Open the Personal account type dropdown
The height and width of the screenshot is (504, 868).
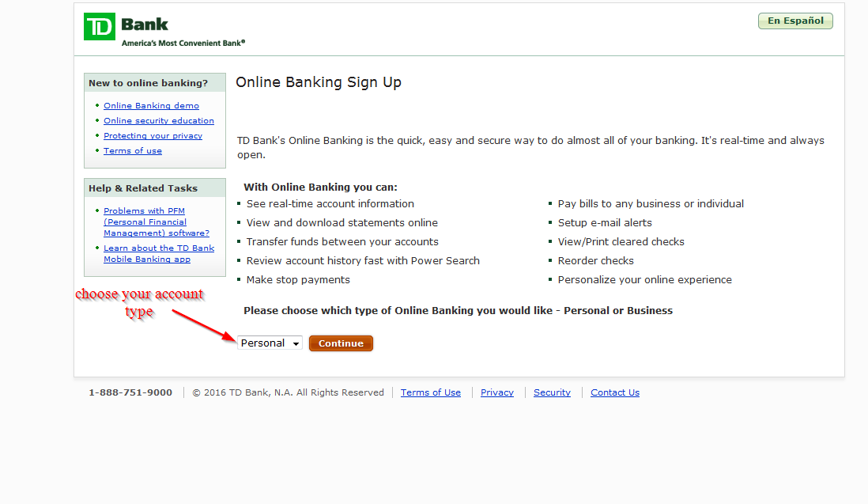coord(270,343)
